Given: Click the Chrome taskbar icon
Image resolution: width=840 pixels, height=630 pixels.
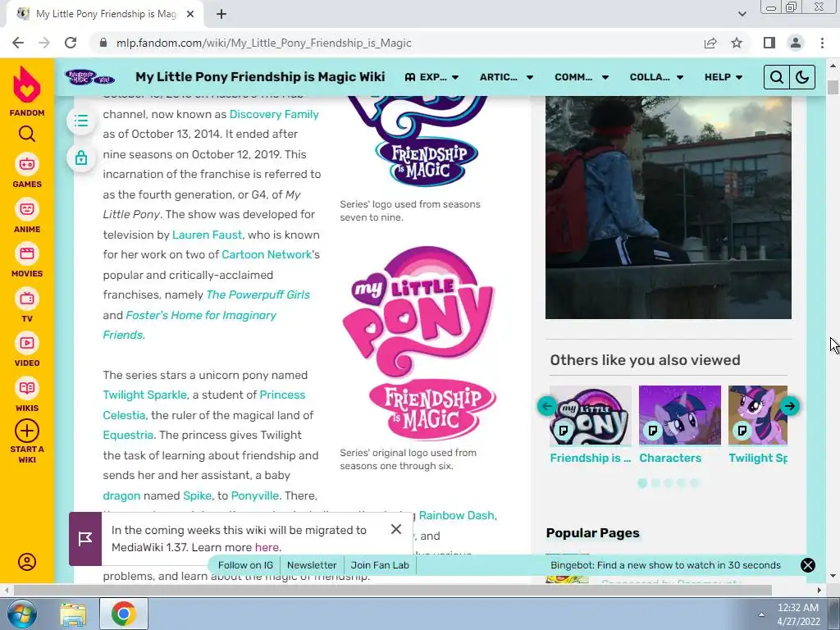Looking at the screenshot, I should click(x=123, y=614).
